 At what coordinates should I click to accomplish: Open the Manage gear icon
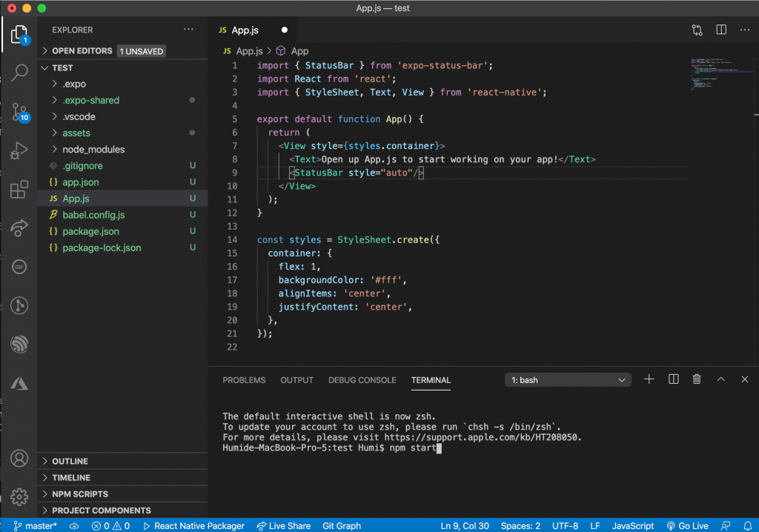coord(19,496)
